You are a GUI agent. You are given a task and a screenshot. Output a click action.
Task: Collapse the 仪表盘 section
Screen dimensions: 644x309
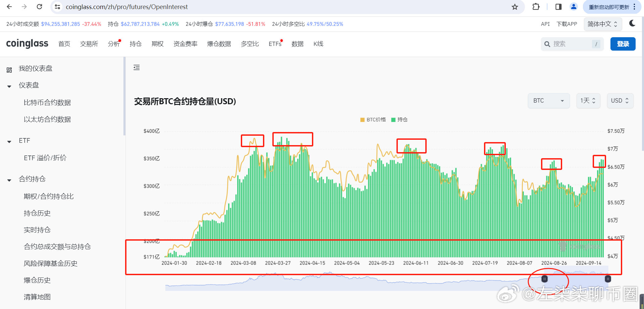point(9,86)
